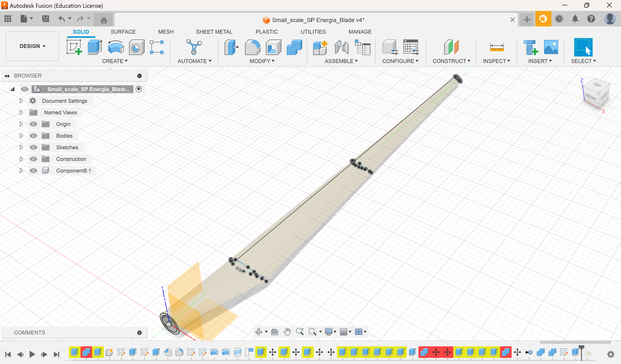Expand the Document Settings node
This screenshot has height=364, width=621.
(21, 101)
